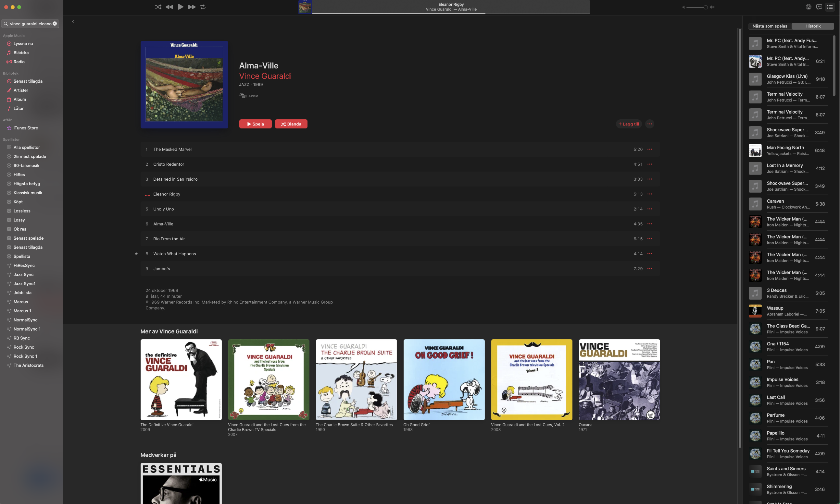Screen dimensions: 840x504
Task: Click the back chevron arrow
Action: [x=73, y=22]
